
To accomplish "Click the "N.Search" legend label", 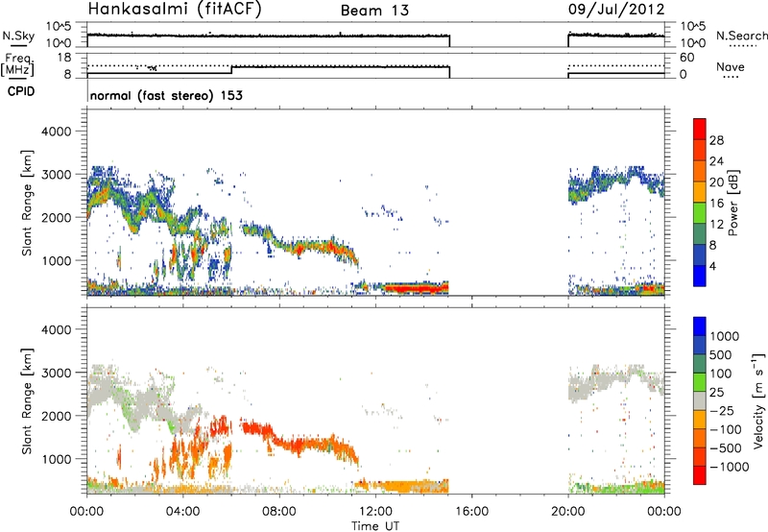I will [x=741, y=36].
